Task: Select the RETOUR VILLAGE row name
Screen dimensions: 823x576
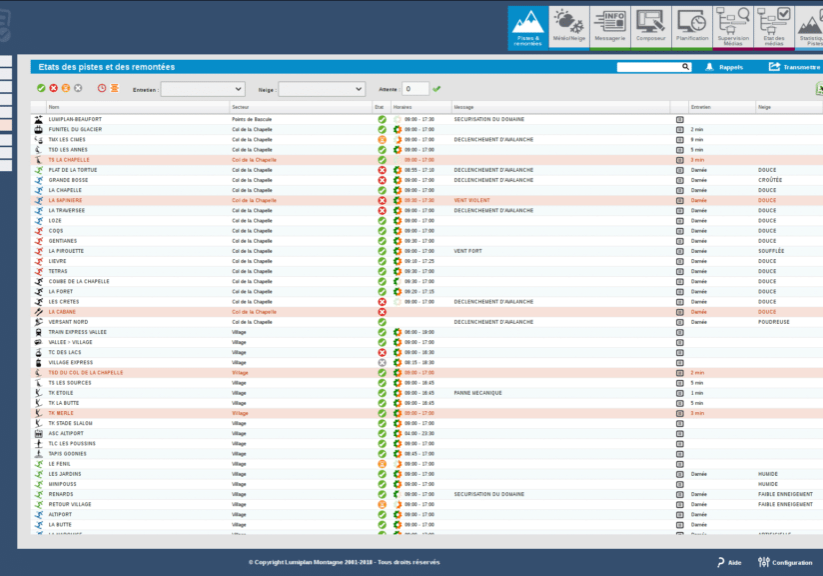Action: click(70, 505)
